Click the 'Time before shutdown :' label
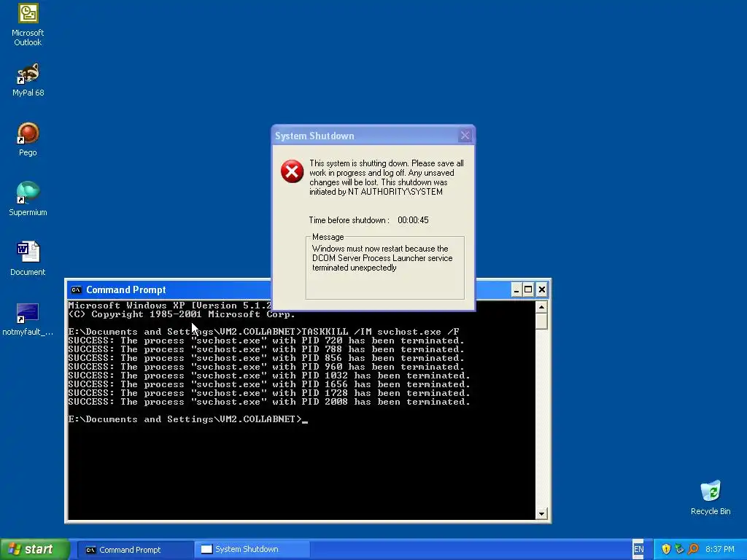Image resolution: width=747 pixels, height=560 pixels. coord(349,220)
